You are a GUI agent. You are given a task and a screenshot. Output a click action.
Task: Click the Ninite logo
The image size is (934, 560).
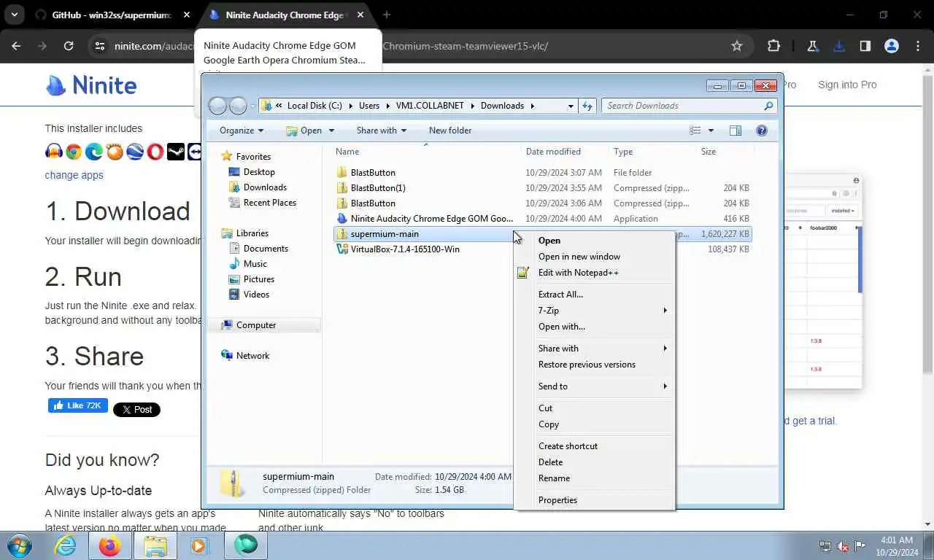point(91,85)
